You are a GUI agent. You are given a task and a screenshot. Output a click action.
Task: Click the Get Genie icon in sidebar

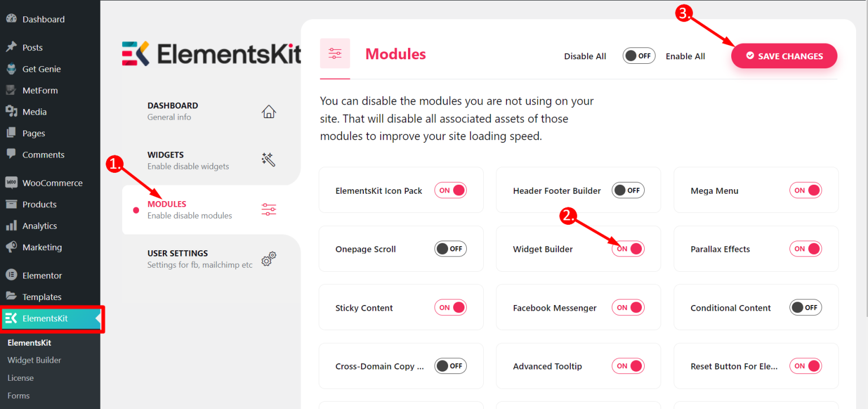[11, 69]
